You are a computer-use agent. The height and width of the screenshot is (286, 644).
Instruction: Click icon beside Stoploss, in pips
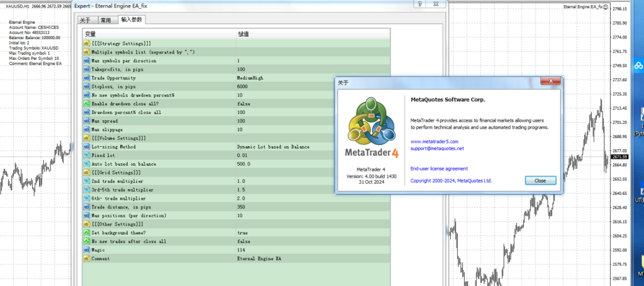coord(86,87)
